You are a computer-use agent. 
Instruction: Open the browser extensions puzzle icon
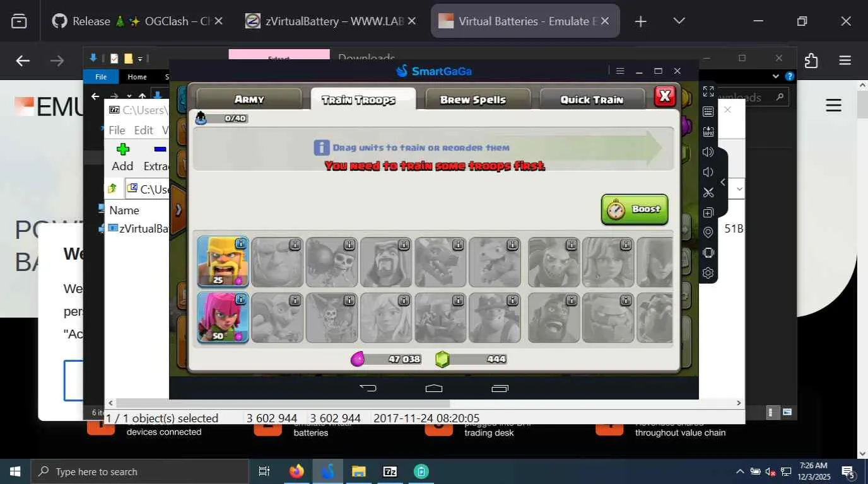[811, 60]
